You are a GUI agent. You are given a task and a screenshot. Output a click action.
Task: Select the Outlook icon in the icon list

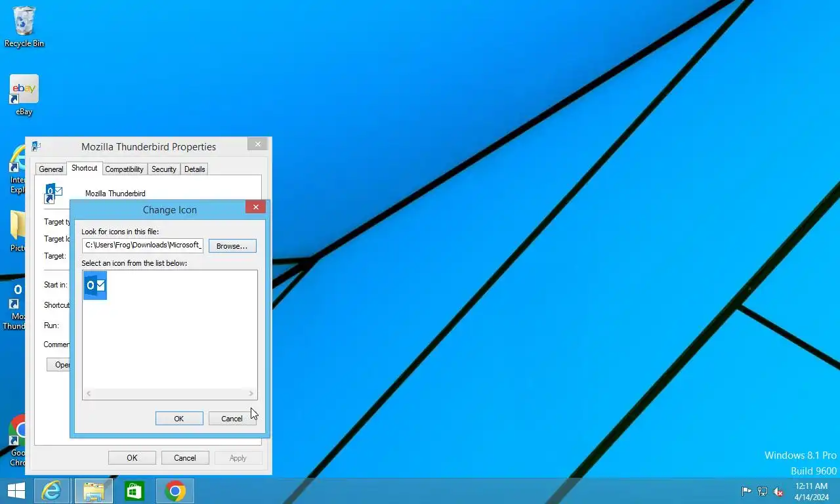pyautogui.click(x=95, y=285)
